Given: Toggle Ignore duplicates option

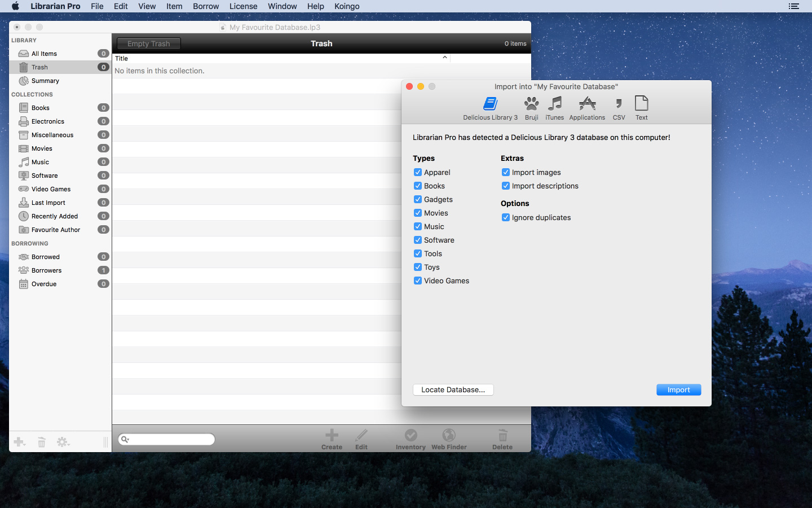Looking at the screenshot, I should coord(506,217).
